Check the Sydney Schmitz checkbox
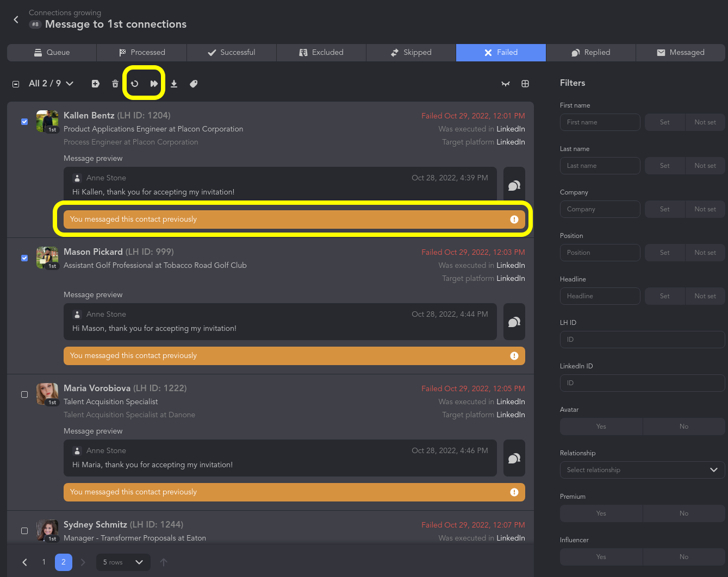 coord(24,531)
